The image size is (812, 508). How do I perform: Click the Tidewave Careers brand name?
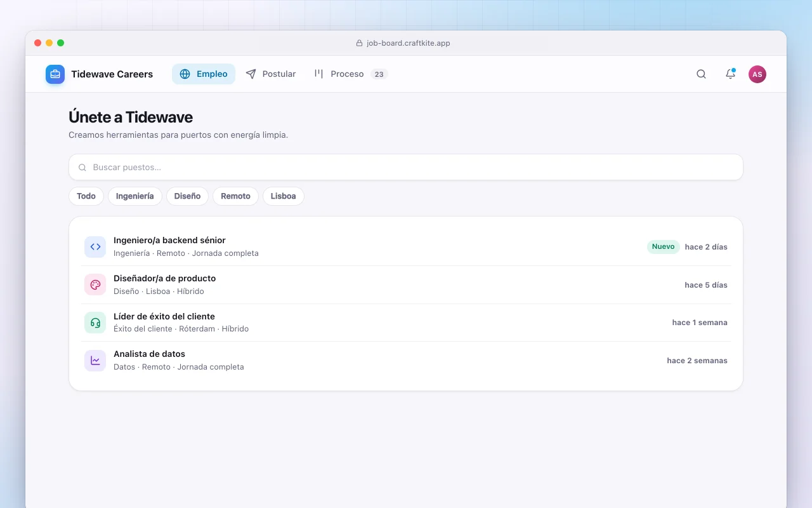click(112, 74)
